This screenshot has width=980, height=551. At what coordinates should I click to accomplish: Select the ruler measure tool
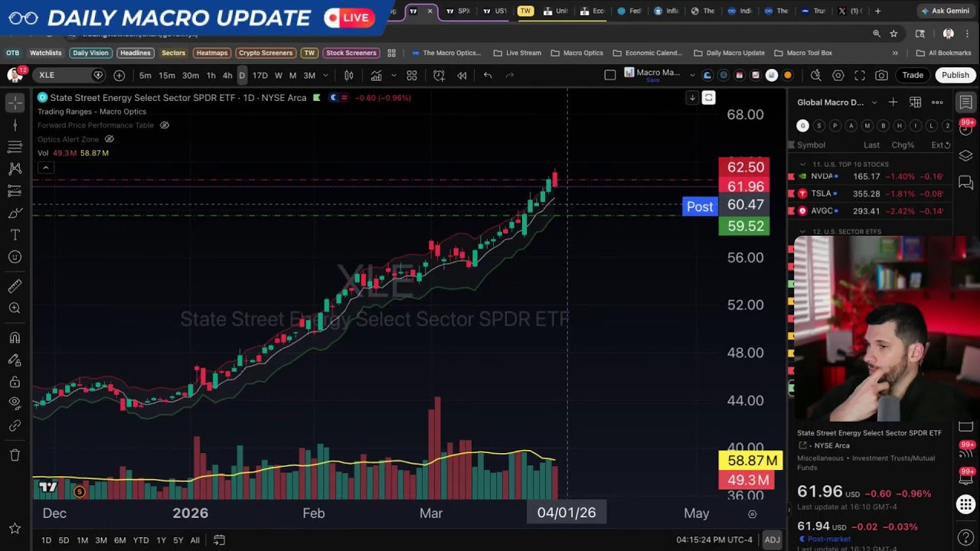click(15, 286)
